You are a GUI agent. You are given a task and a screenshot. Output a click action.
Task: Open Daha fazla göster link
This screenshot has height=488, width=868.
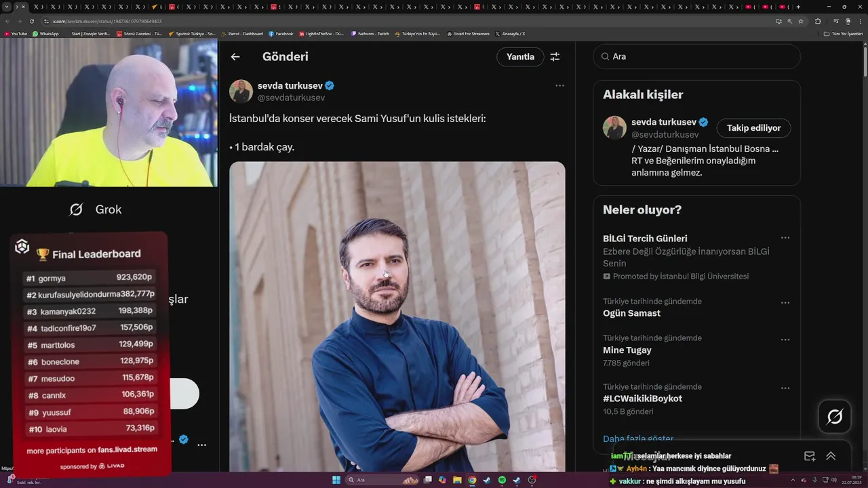638,439
